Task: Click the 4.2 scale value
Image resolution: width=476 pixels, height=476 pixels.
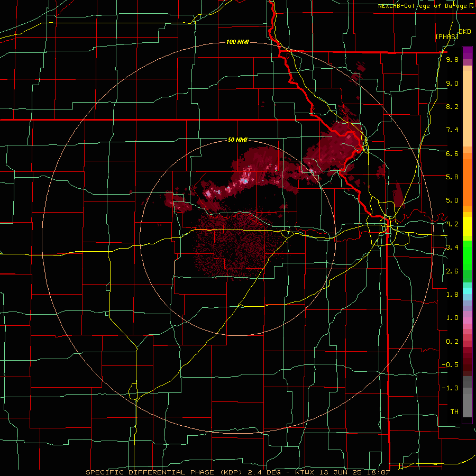Action: [452, 224]
